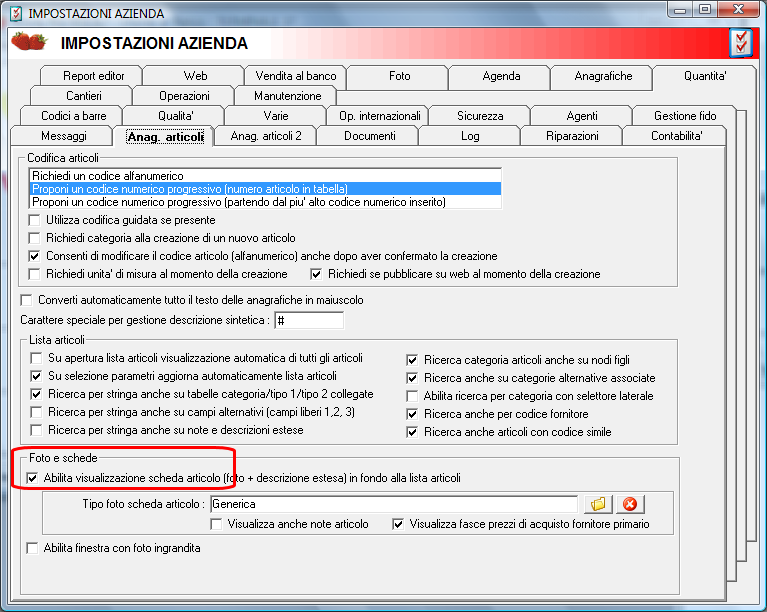Open the Anagrafiche tab
The image size is (767, 612).
pyautogui.click(x=603, y=76)
